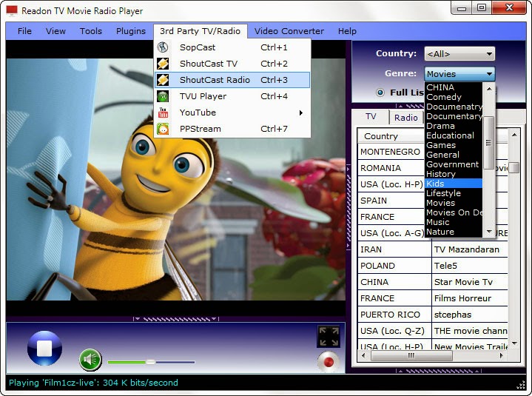
Task: Select the SPAIN row
Action: [x=391, y=201]
